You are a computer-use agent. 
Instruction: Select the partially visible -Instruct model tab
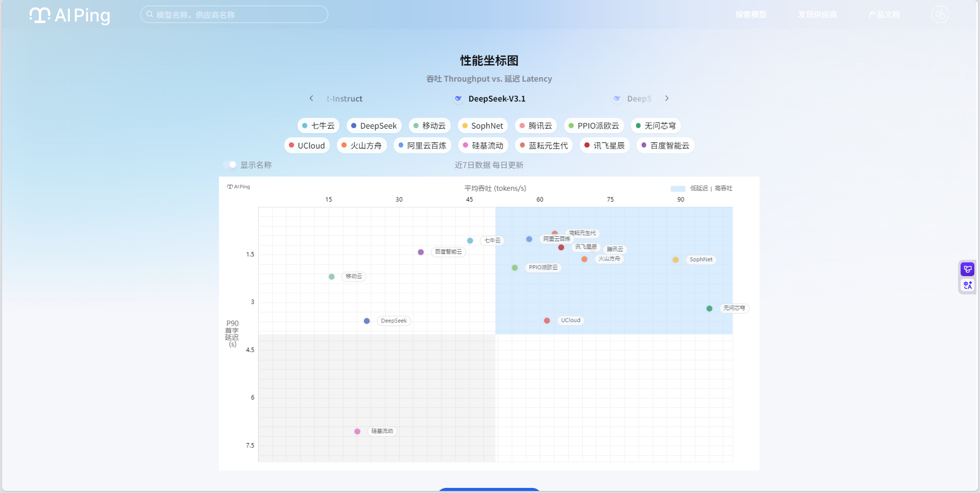click(x=345, y=98)
